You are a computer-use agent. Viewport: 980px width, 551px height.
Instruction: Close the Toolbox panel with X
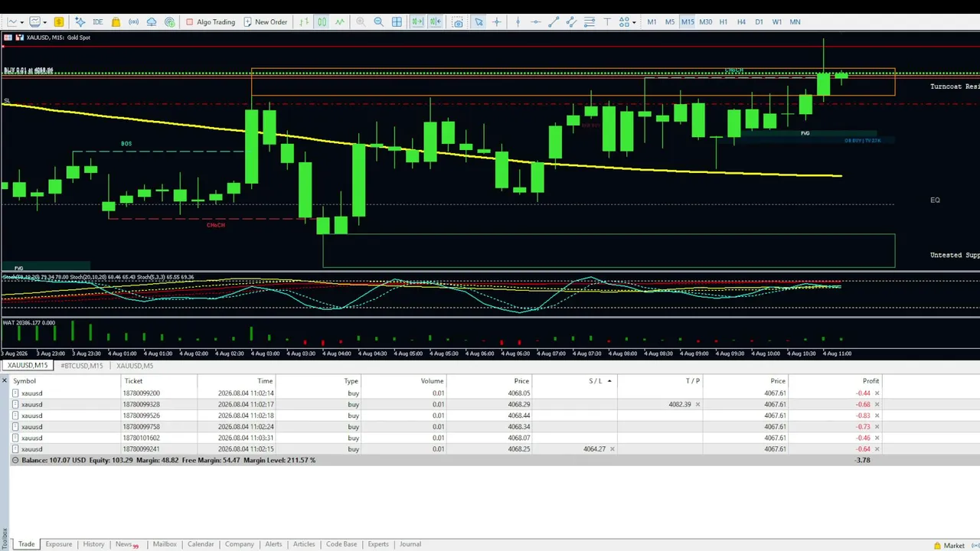(5, 380)
